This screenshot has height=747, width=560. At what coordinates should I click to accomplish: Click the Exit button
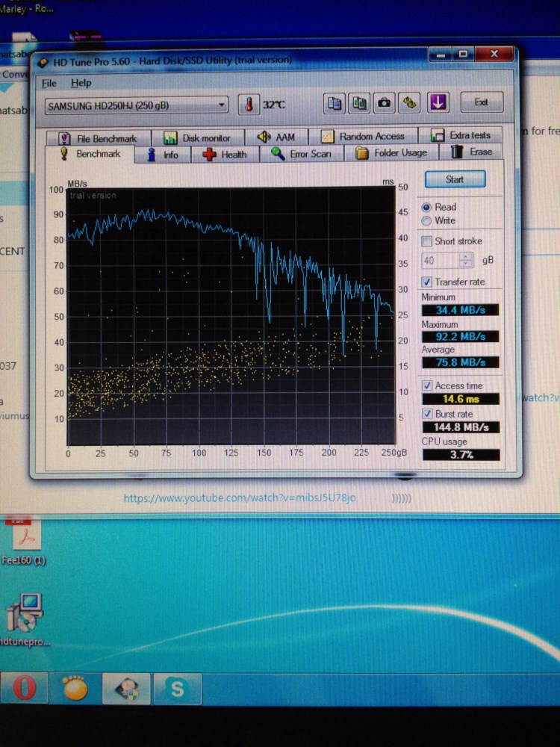481,102
